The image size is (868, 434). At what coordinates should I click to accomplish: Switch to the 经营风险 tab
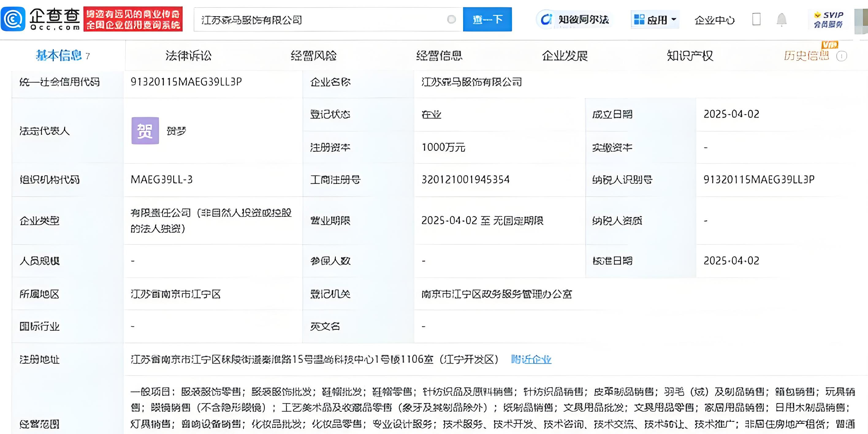(313, 55)
